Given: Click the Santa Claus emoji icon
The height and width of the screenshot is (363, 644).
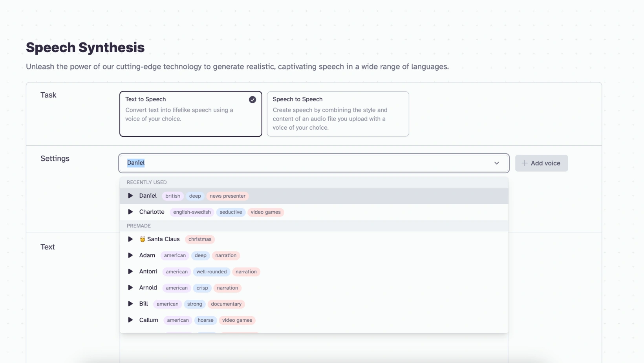Looking at the screenshot, I should [143, 239].
